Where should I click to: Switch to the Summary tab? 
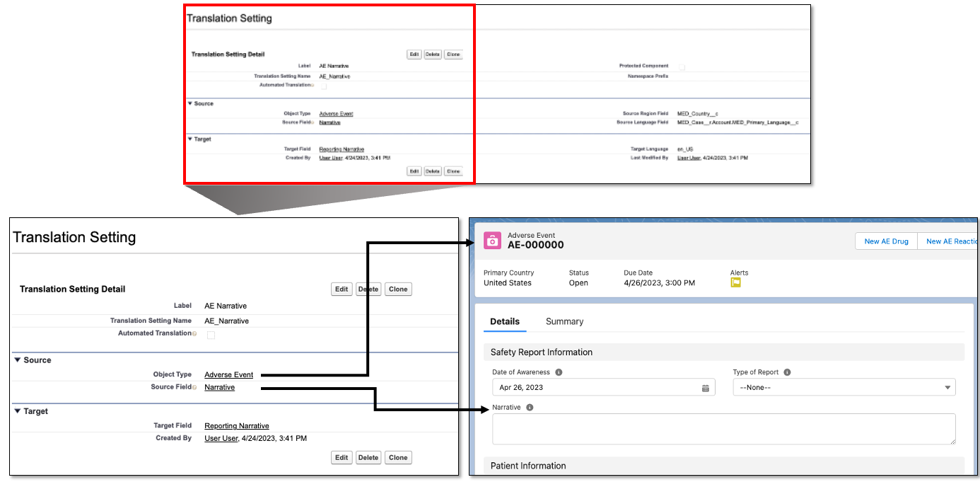coord(564,321)
